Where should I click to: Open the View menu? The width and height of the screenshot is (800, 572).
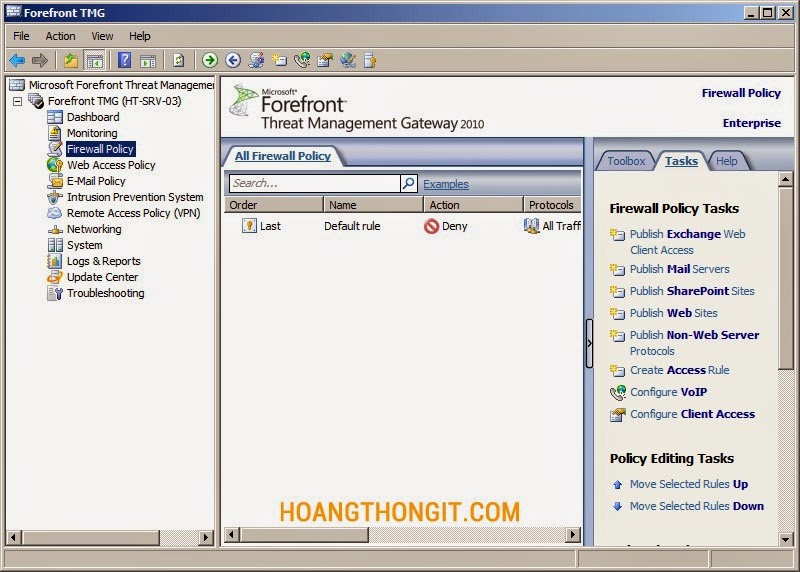tap(102, 36)
